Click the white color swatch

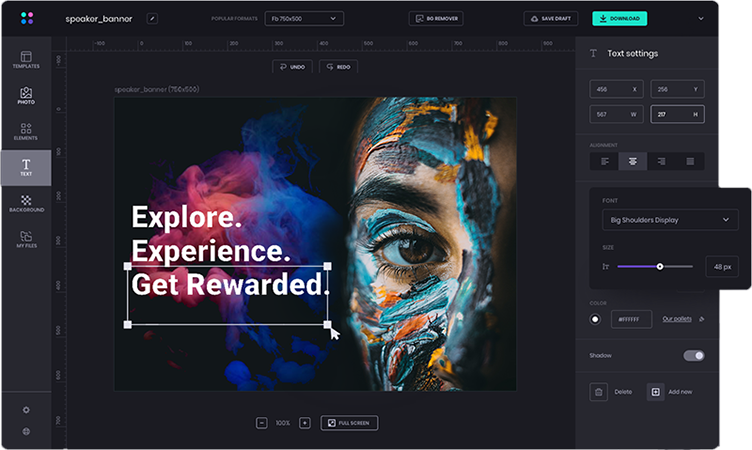point(596,319)
